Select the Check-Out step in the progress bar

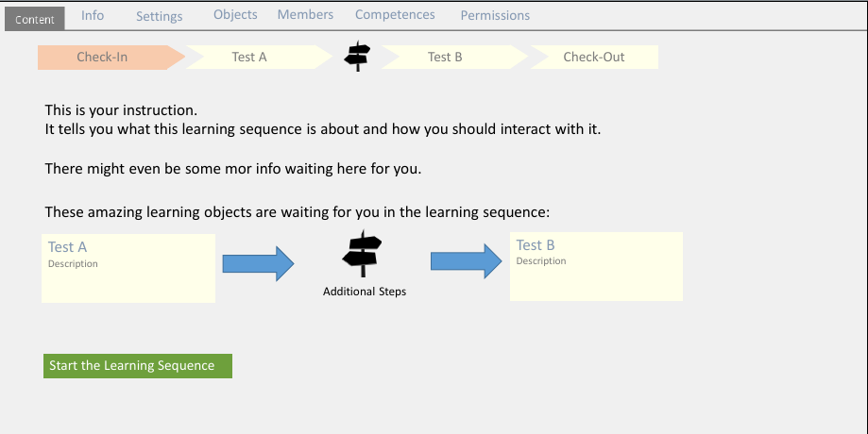pos(594,57)
